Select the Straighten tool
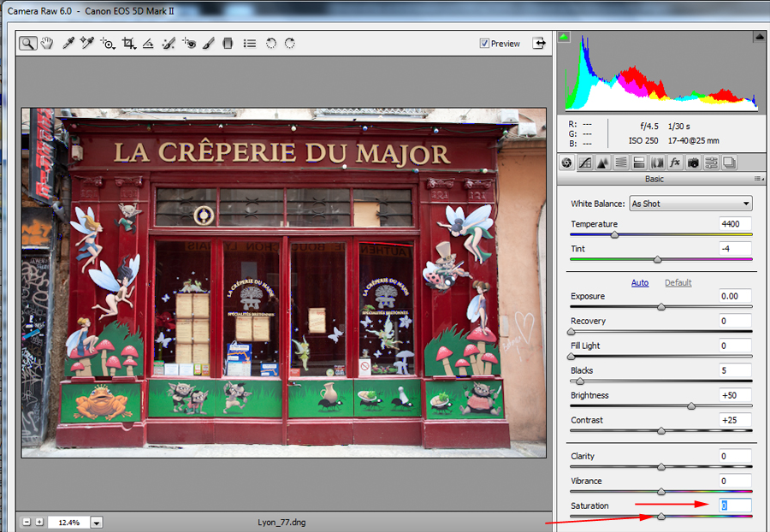Screen dimensions: 770x532 click(148, 44)
